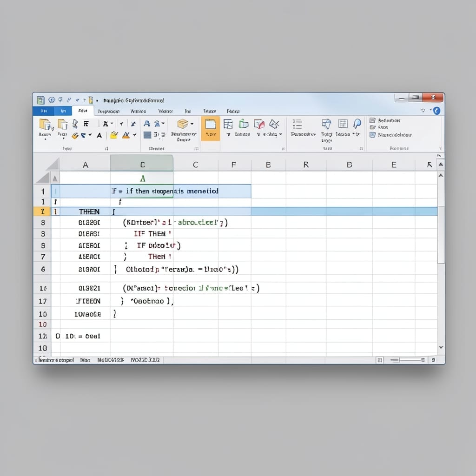Screen dimensions: 476x476
Task: Click the shield icon in ribbon
Action: 326,124
